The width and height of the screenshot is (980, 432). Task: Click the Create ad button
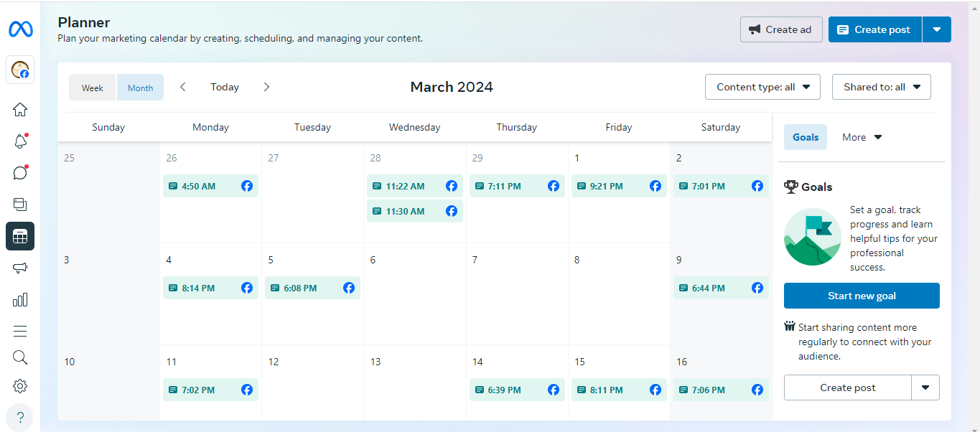[x=781, y=29]
